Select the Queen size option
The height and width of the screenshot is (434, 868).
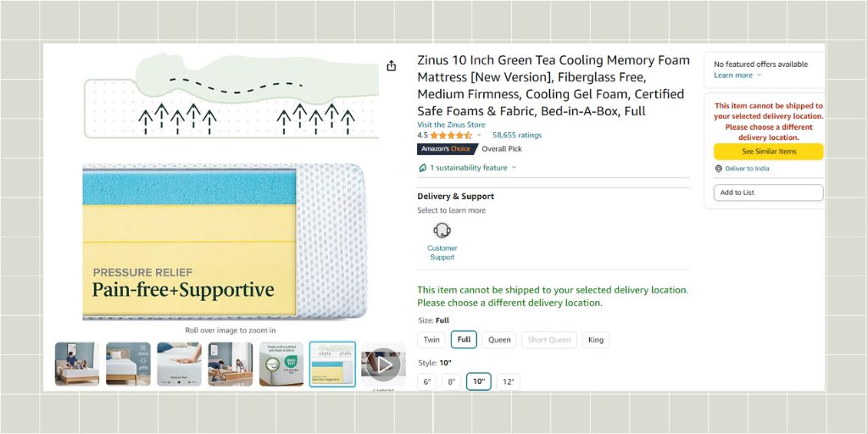point(499,340)
